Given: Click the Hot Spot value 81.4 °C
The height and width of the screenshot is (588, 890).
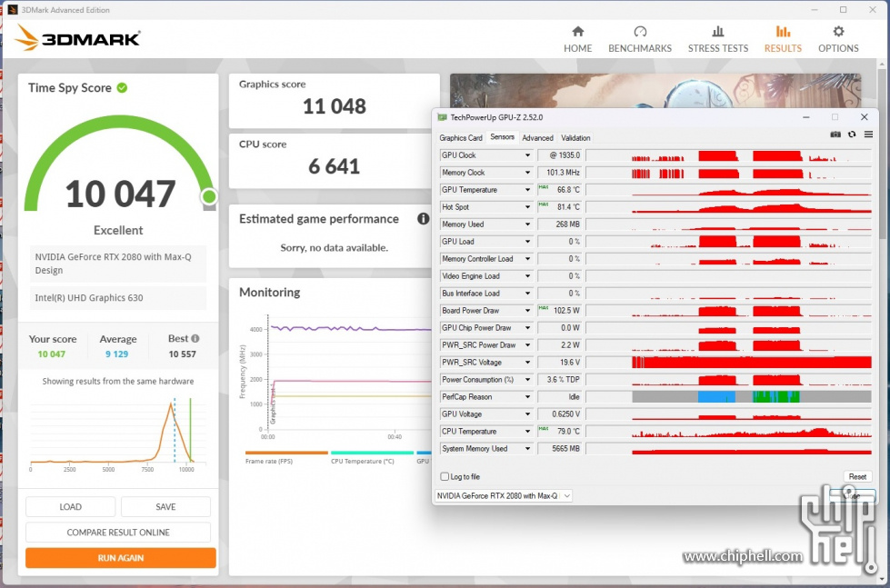Looking at the screenshot, I should tap(559, 207).
